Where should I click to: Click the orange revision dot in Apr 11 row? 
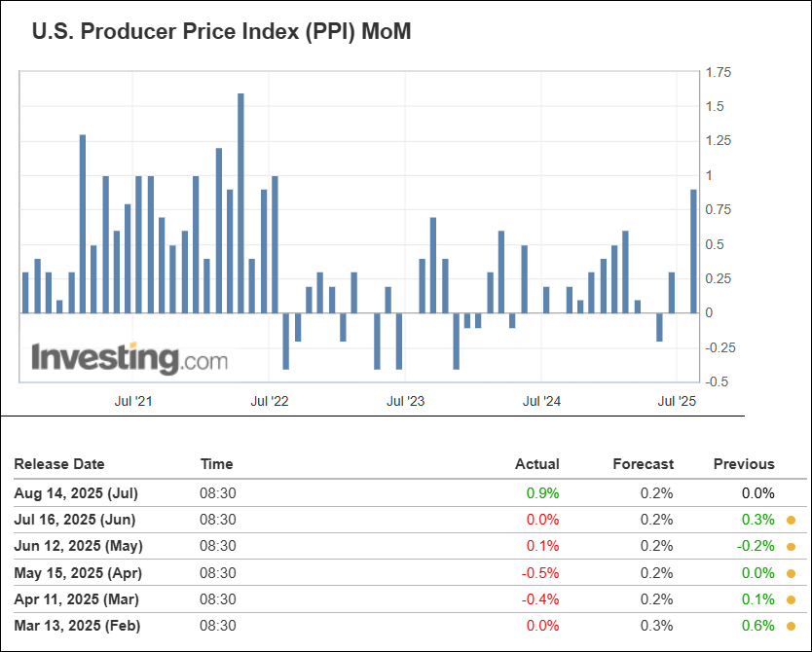(x=791, y=599)
